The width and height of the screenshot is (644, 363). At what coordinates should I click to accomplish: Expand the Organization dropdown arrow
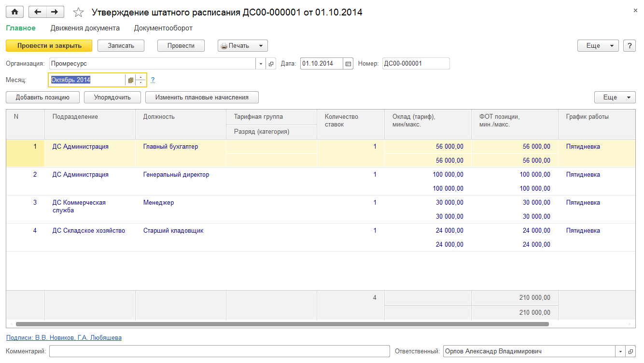coord(261,64)
